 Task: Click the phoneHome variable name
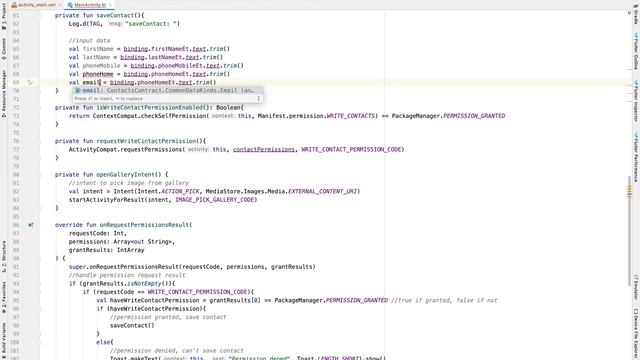coord(98,74)
